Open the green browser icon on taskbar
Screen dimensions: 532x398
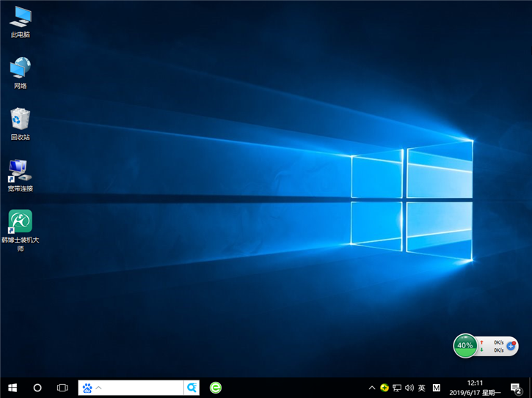(215, 388)
